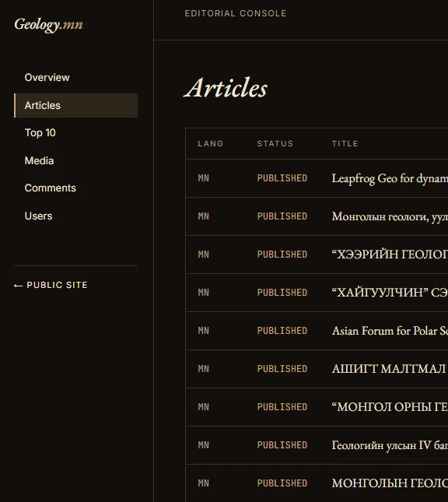Open the Media section
The height and width of the screenshot is (502, 448).
pyautogui.click(x=39, y=160)
